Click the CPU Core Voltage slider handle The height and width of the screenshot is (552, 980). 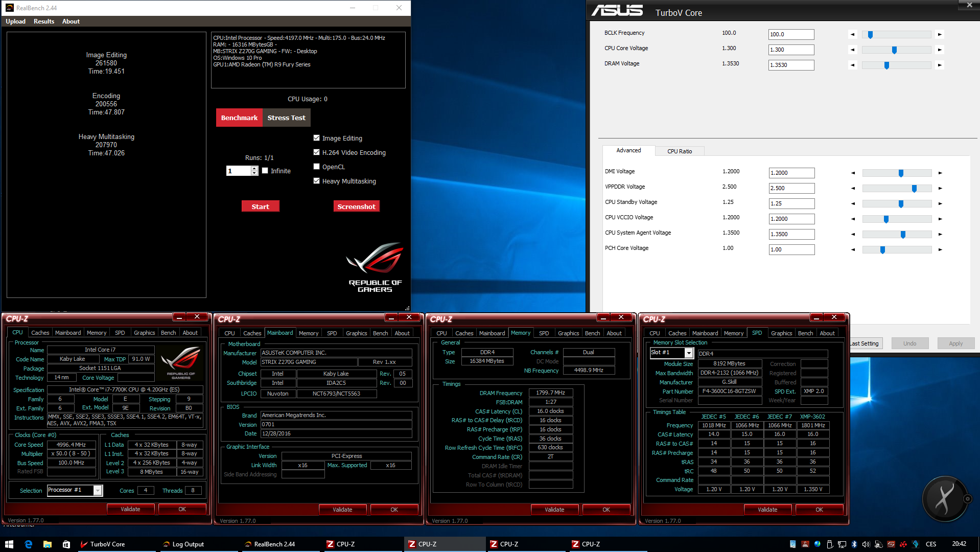click(x=894, y=50)
